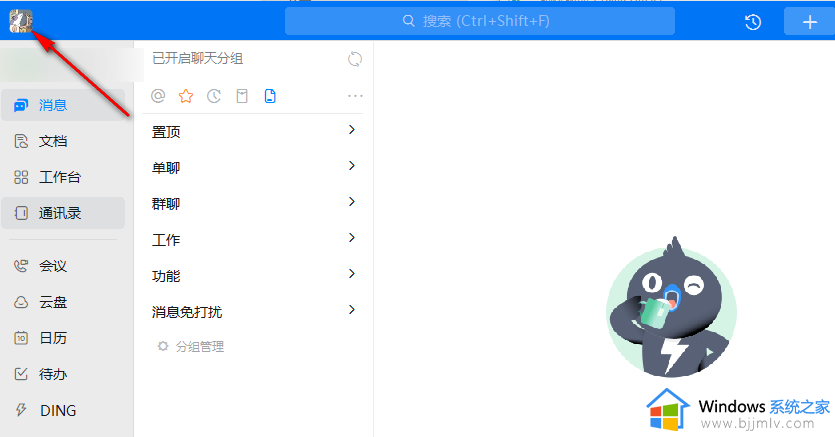Open 待办 in the sidebar

(x=63, y=374)
